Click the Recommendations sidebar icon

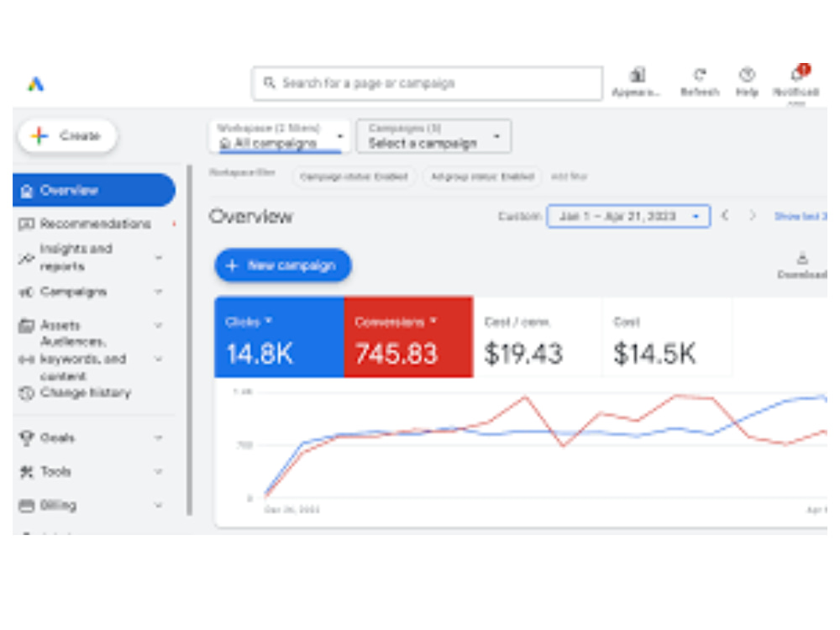coord(26,224)
